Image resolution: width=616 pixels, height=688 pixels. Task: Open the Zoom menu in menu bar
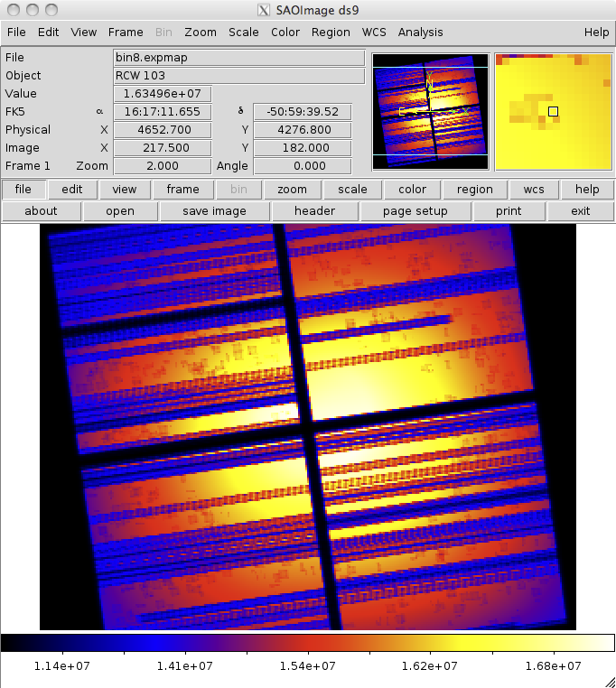(x=200, y=32)
